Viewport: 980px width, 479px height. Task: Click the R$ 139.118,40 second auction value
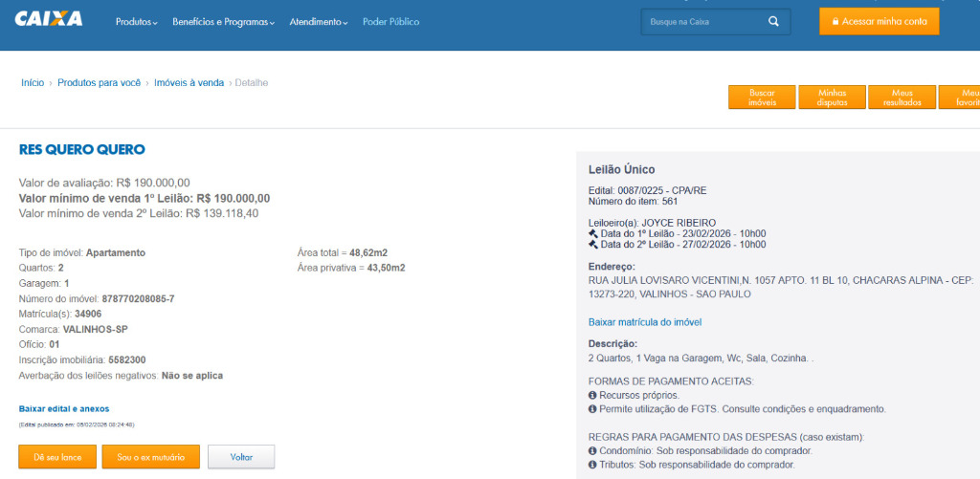tap(222, 213)
